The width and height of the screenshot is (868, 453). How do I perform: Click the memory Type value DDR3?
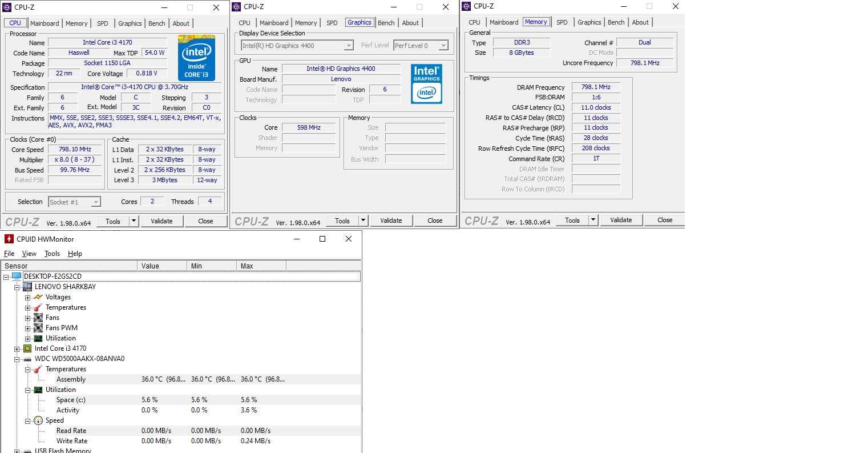tap(522, 42)
